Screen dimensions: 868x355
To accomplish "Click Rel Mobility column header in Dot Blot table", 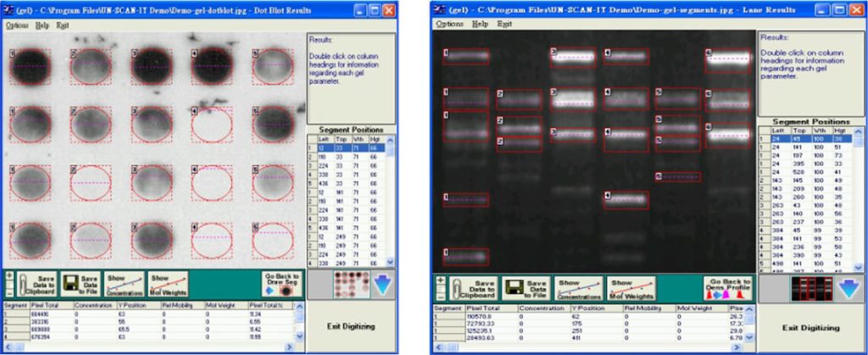I will [183, 305].
